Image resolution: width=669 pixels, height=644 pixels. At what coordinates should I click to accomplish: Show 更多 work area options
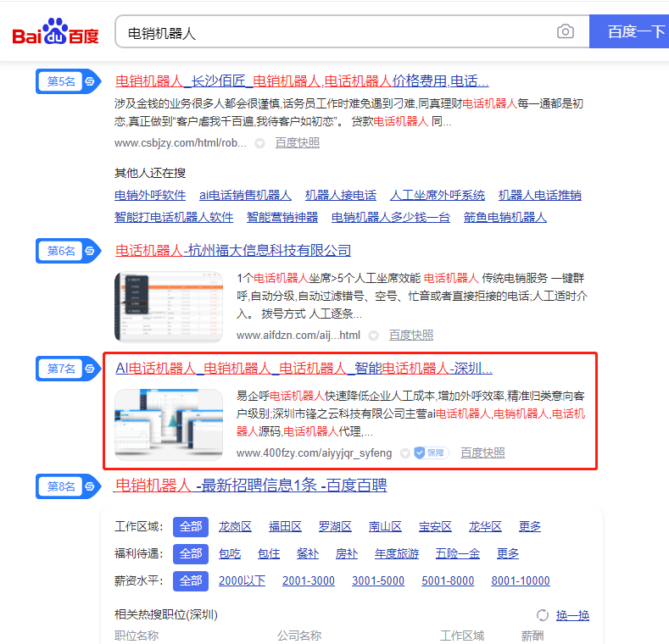530,527
